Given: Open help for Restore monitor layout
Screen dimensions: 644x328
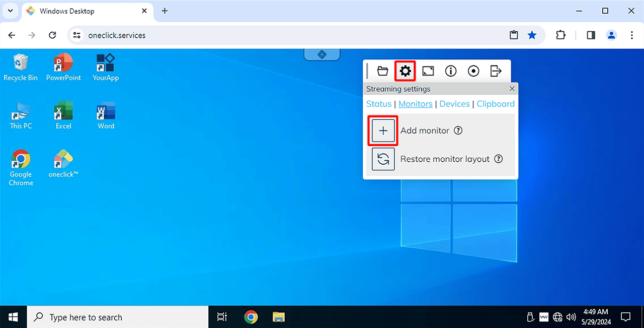Looking at the screenshot, I should (498, 159).
